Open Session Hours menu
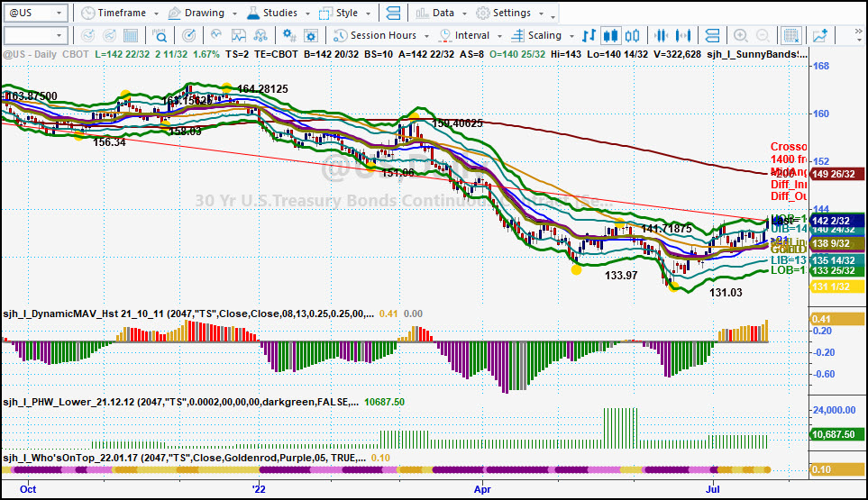The width and height of the screenshot is (868, 500). [x=375, y=35]
